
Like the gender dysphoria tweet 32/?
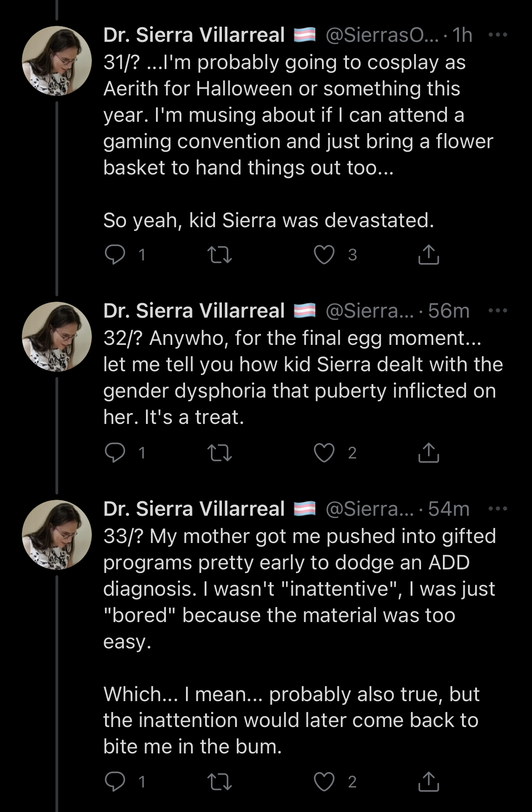(x=324, y=453)
